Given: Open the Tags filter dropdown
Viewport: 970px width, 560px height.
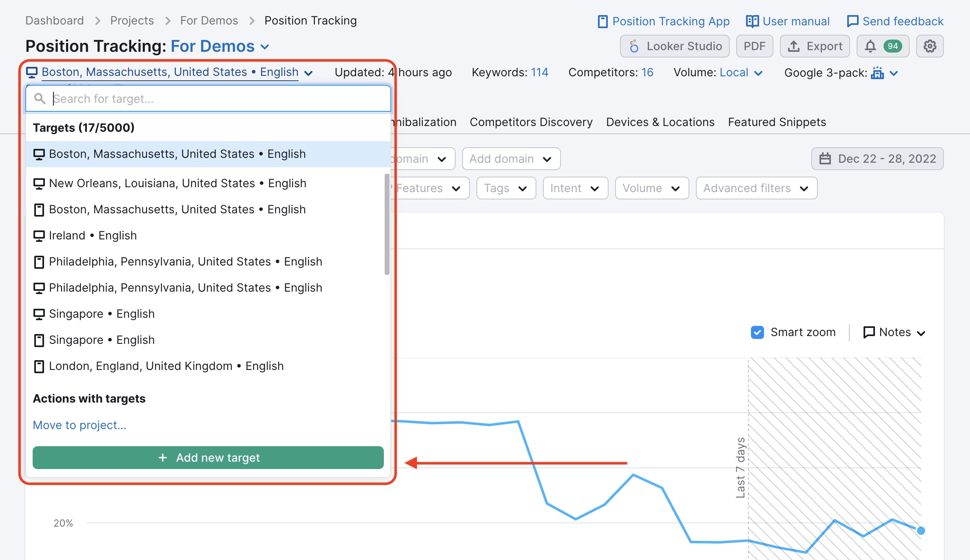Looking at the screenshot, I should (506, 188).
